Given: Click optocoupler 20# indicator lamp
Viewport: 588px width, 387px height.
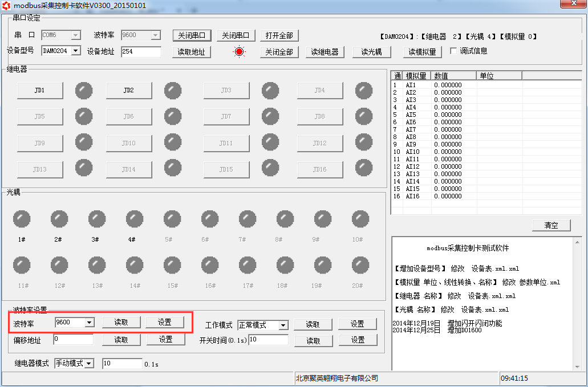Looking at the screenshot, I should pos(360,265).
